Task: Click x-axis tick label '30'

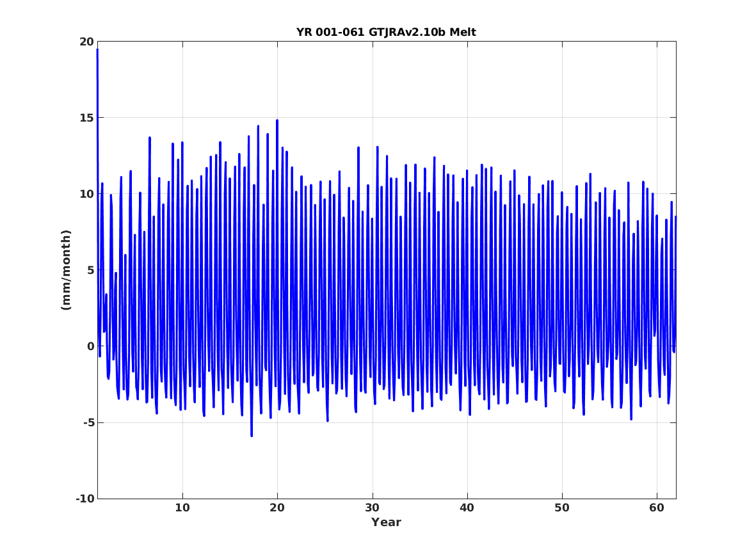Action: (x=372, y=508)
